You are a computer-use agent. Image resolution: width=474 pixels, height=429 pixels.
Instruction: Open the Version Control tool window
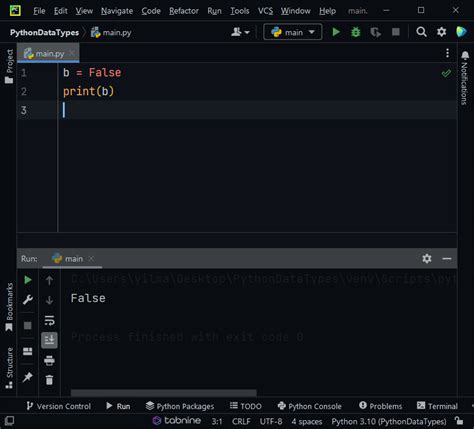click(58, 406)
